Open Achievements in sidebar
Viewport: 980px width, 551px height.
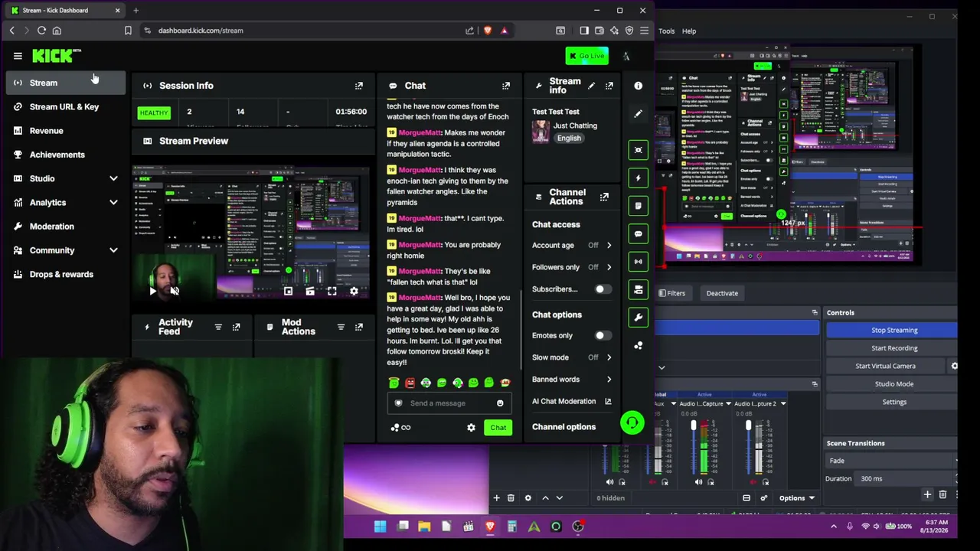[66, 155]
